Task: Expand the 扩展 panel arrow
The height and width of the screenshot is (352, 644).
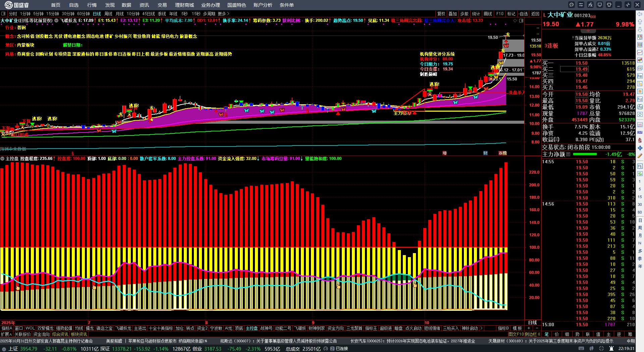Action: coord(6,334)
